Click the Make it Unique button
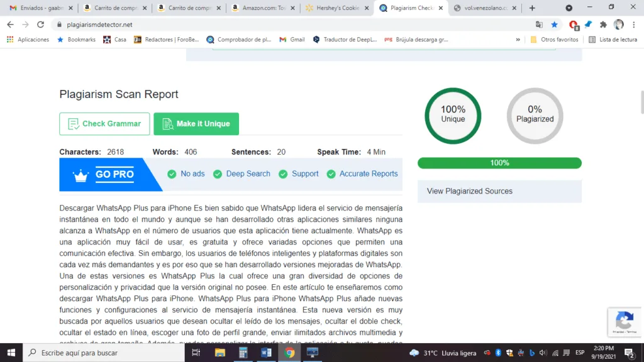The width and height of the screenshot is (644, 362). click(196, 124)
